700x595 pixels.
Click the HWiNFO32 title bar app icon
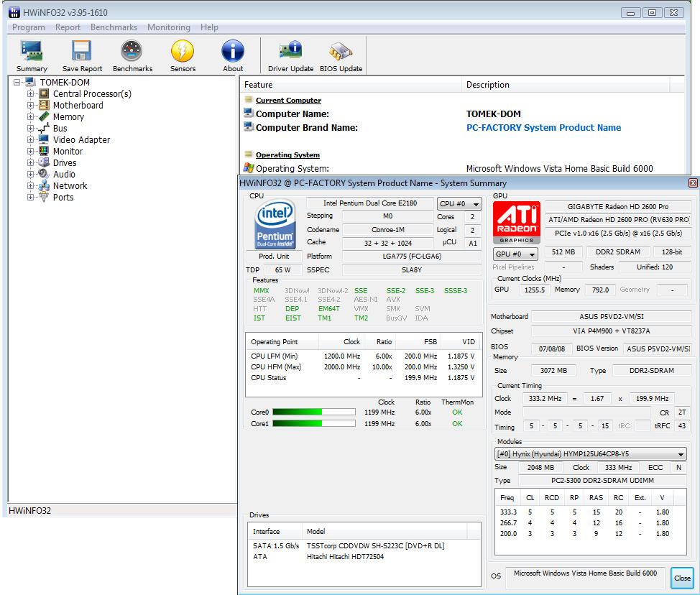14,12
